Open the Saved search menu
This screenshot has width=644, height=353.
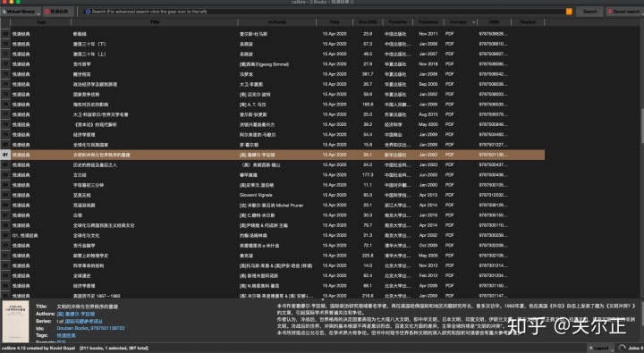pyautogui.click(x=624, y=12)
